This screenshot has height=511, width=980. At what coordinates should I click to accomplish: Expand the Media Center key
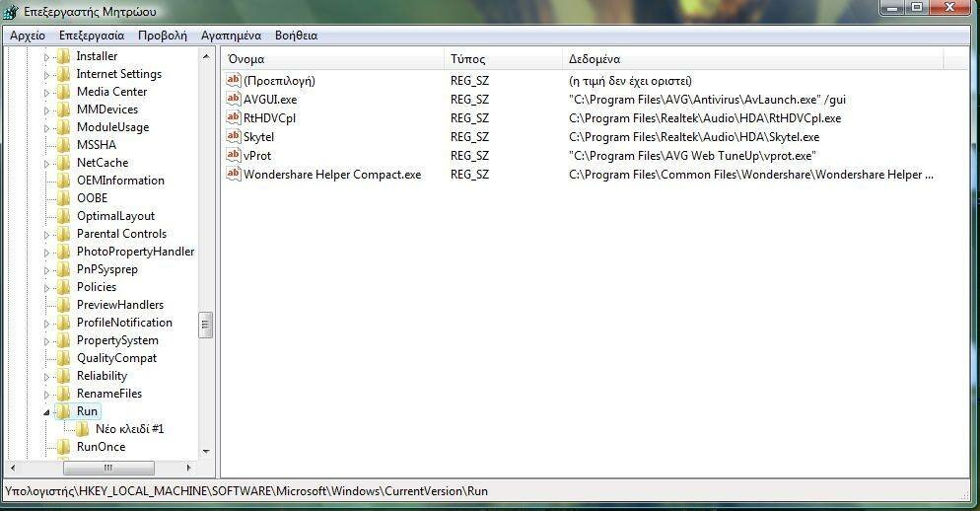tap(46, 93)
